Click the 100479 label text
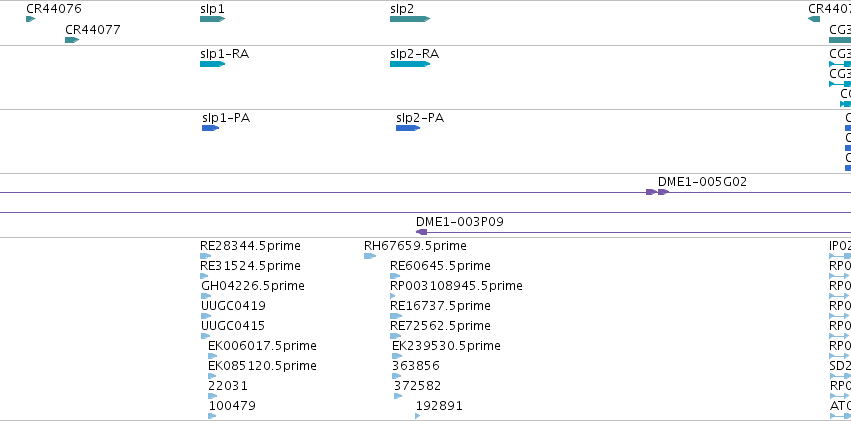The width and height of the screenshot is (851, 421). click(232, 406)
